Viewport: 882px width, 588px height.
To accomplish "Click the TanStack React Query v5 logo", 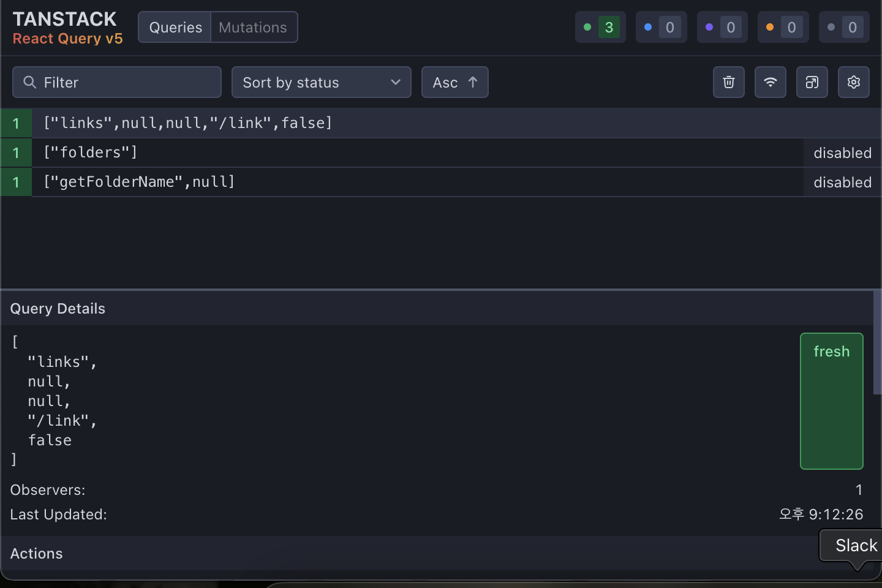I will click(67, 28).
